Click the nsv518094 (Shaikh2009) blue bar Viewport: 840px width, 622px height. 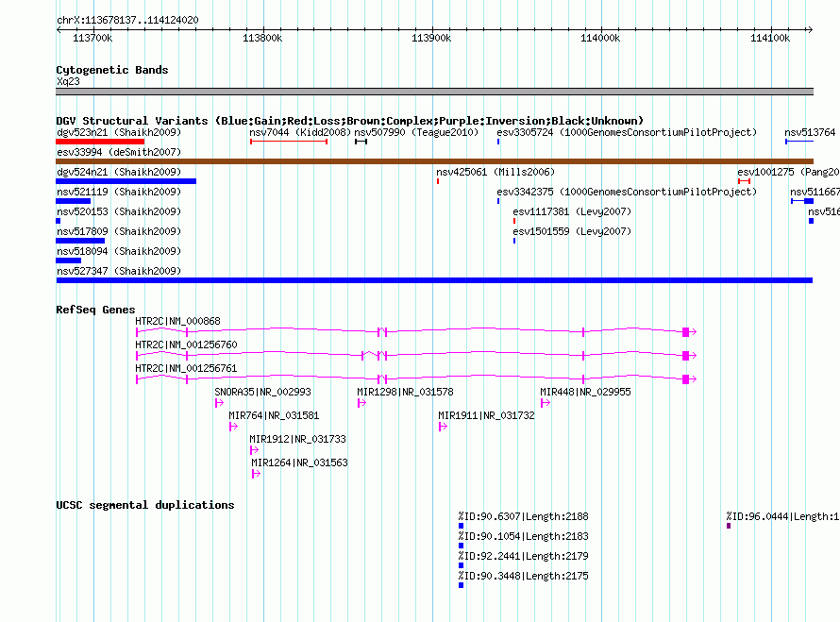point(69,261)
